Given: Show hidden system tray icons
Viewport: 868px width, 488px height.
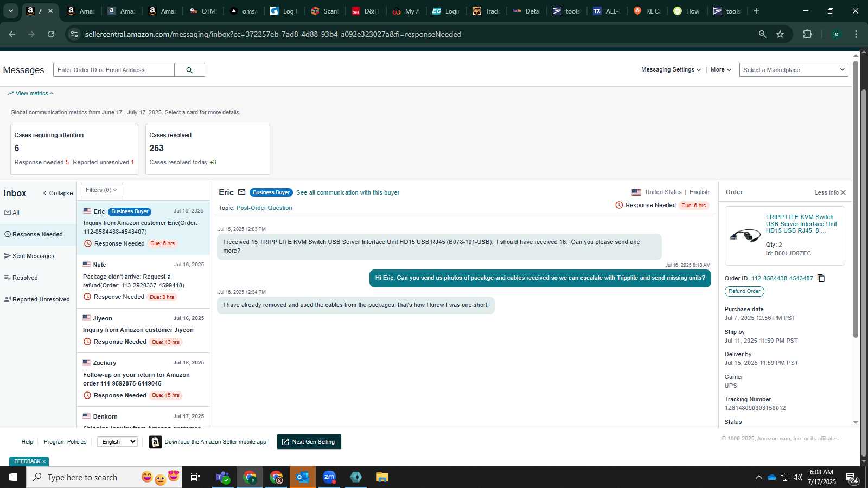Looking at the screenshot, I should pos(758,477).
